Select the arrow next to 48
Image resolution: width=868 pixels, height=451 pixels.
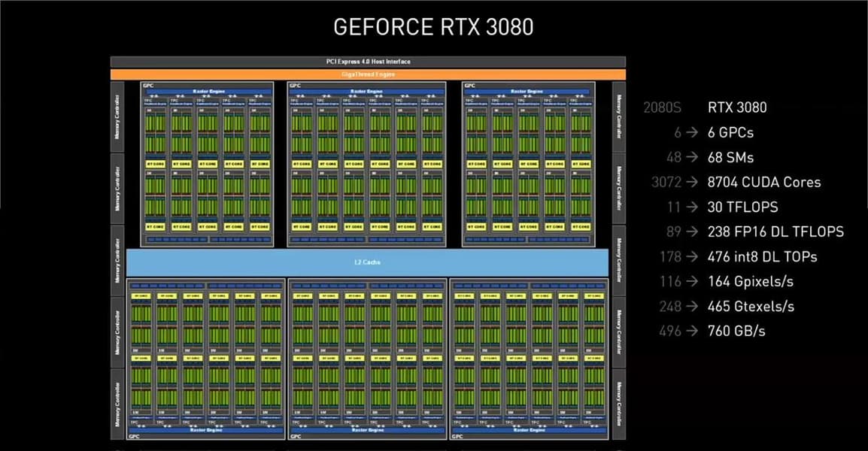click(x=692, y=157)
